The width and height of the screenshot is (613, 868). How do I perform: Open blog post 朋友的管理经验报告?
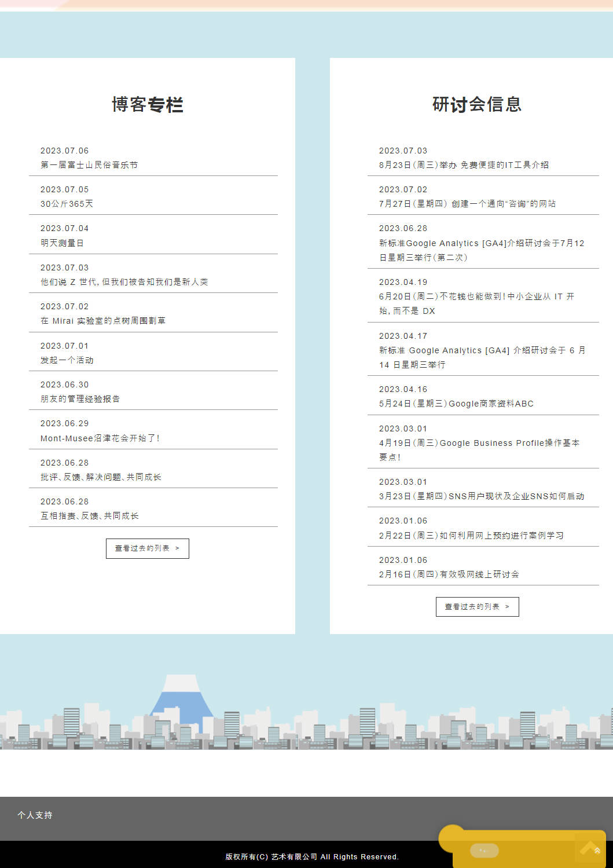pyautogui.click(x=80, y=399)
